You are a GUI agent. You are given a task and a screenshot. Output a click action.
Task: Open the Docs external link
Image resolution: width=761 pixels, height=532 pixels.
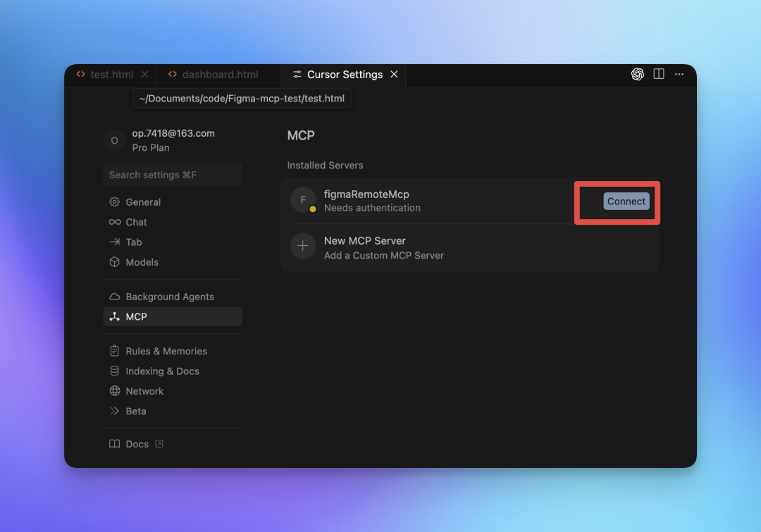click(x=135, y=444)
